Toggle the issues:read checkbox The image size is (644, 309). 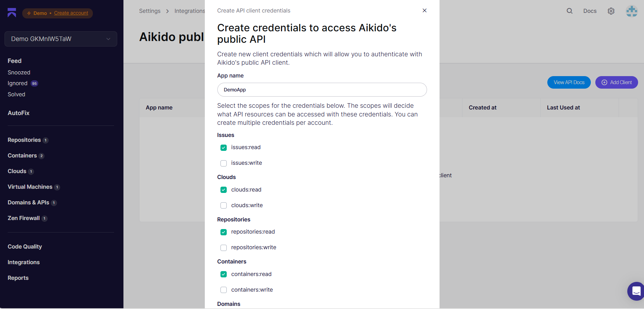click(x=224, y=148)
